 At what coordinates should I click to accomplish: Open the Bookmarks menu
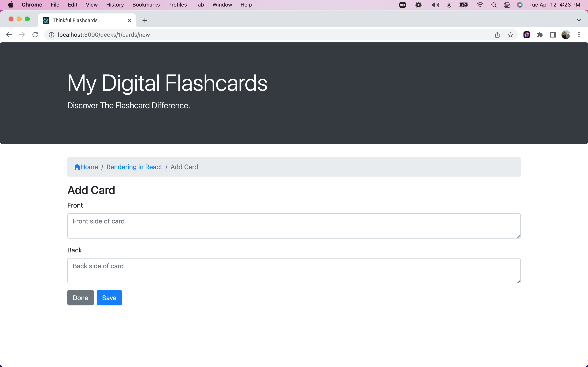(x=146, y=5)
